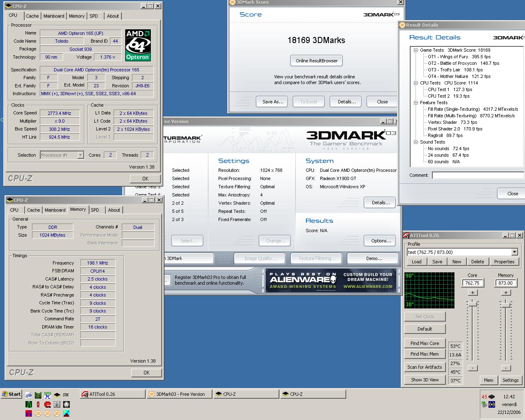Increase Memory clock with plus button

point(506,292)
